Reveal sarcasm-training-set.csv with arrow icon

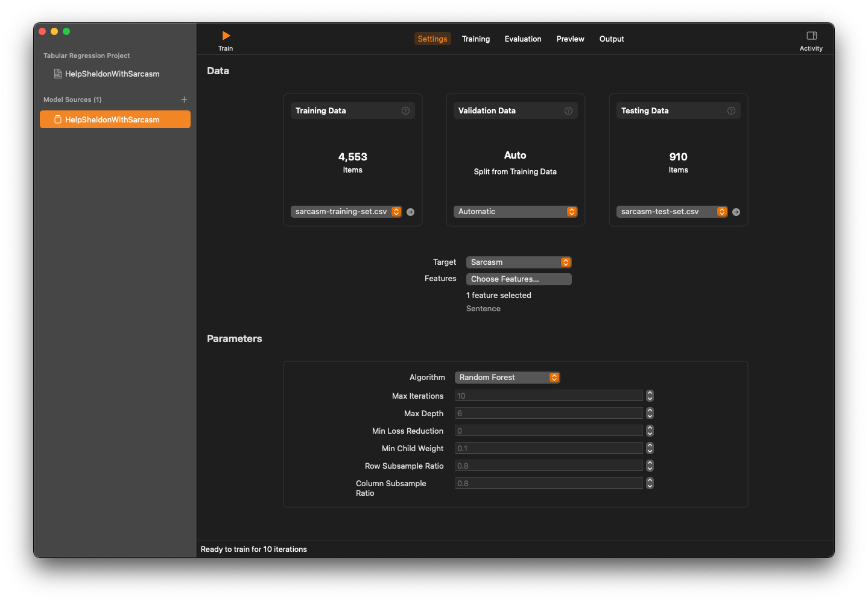click(410, 212)
